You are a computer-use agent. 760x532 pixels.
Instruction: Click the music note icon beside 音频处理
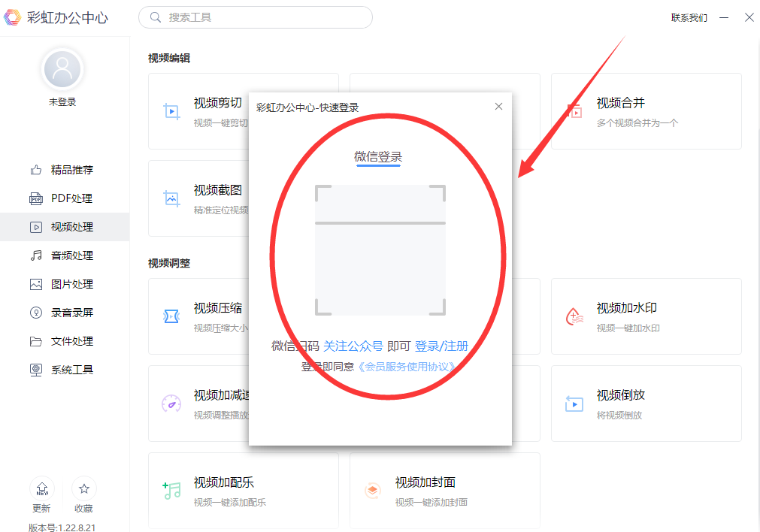tap(36, 255)
